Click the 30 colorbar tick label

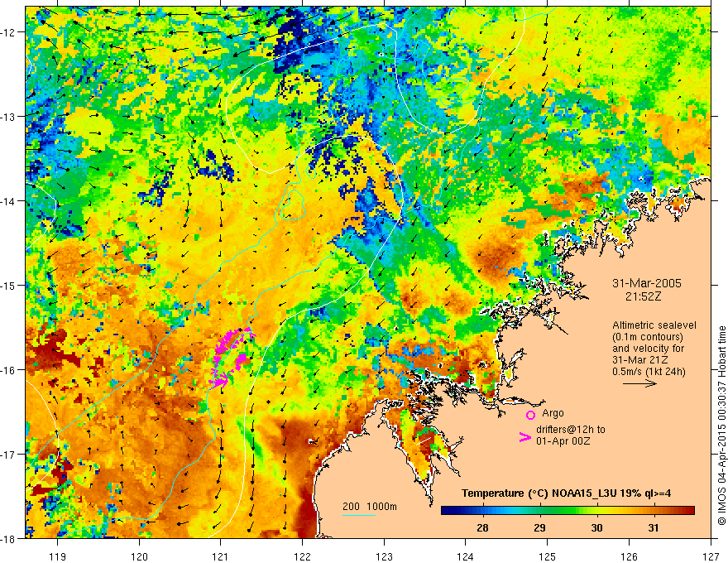click(x=596, y=527)
